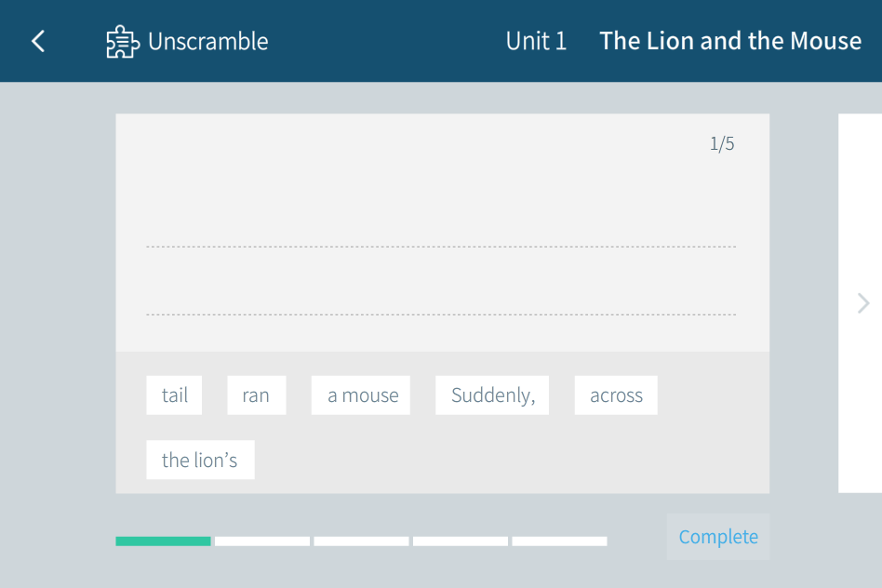Select the third progress bar segment
Screen dimensions: 882x588
click(361, 541)
